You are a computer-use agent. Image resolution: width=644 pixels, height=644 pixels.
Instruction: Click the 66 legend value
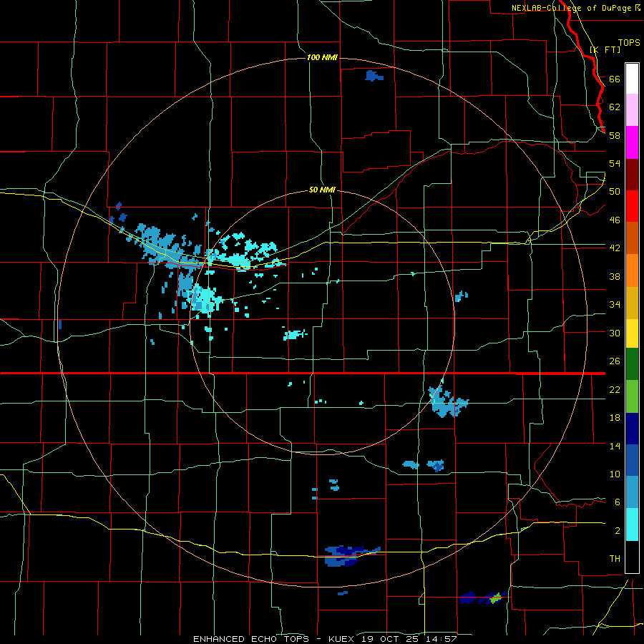615,79
